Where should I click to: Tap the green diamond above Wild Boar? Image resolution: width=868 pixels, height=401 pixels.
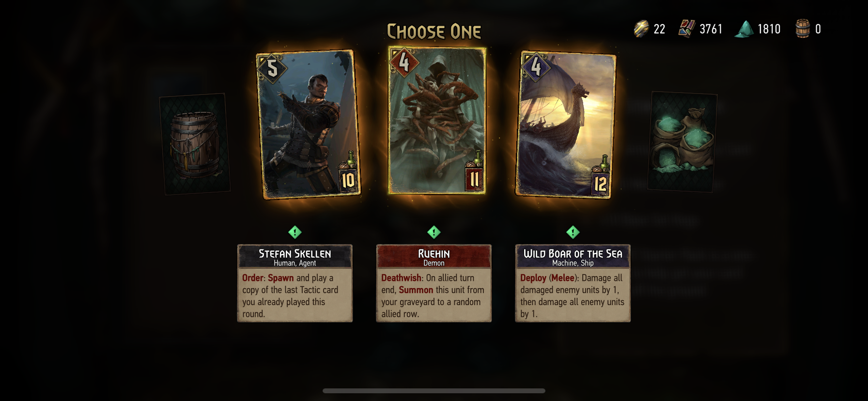click(x=573, y=232)
